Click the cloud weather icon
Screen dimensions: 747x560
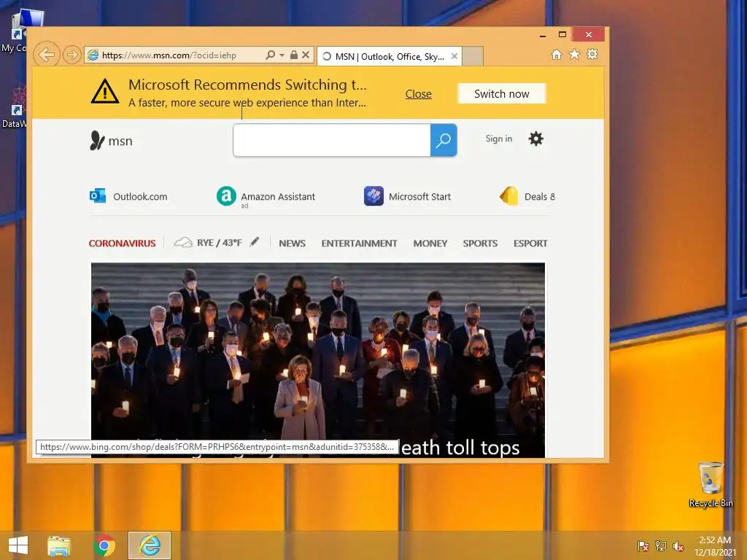click(183, 242)
